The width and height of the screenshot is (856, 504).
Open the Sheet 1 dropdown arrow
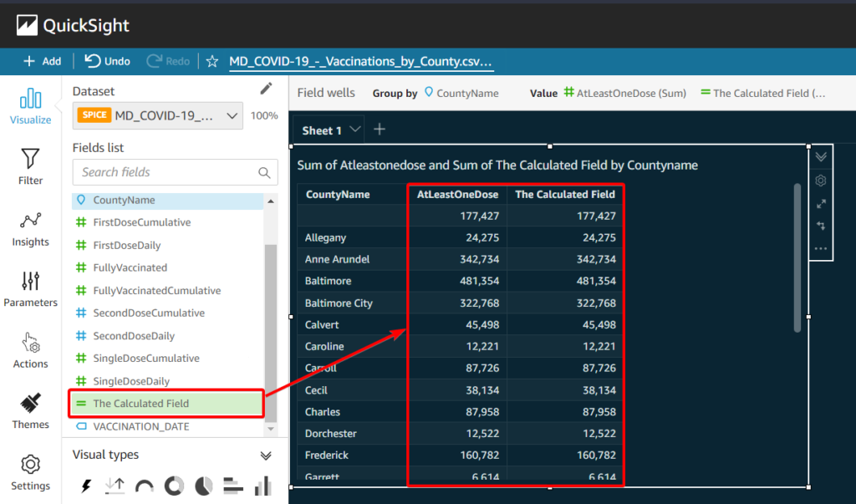click(355, 129)
